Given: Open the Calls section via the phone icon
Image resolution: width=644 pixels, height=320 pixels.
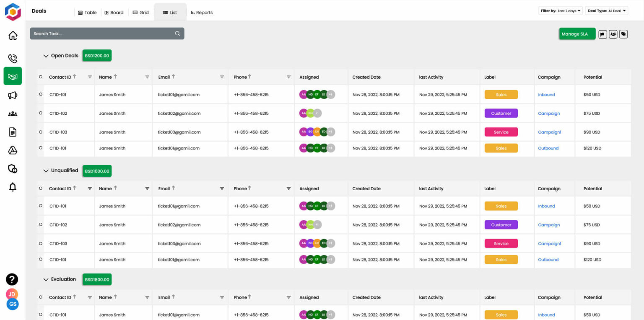Looking at the screenshot, I should click(13, 58).
